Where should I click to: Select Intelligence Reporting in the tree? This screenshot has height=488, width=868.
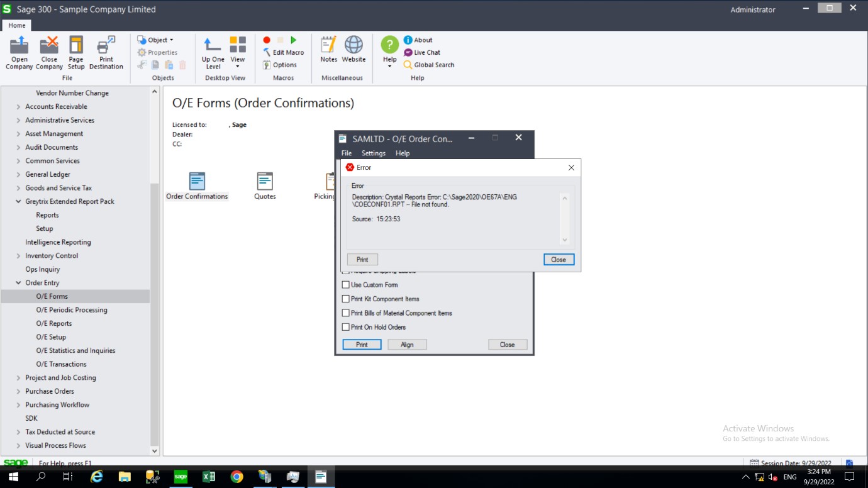pos(58,242)
